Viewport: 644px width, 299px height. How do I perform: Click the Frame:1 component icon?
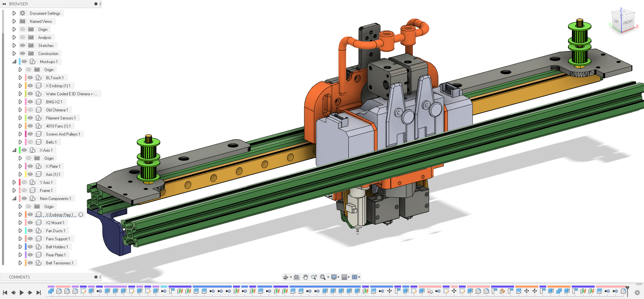click(x=33, y=191)
